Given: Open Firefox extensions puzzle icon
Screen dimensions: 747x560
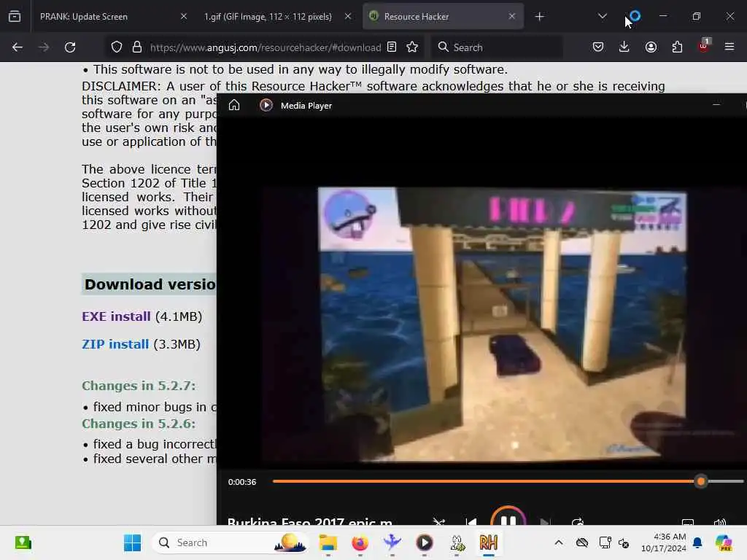Looking at the screenshot, I should (x=677, y=47).
